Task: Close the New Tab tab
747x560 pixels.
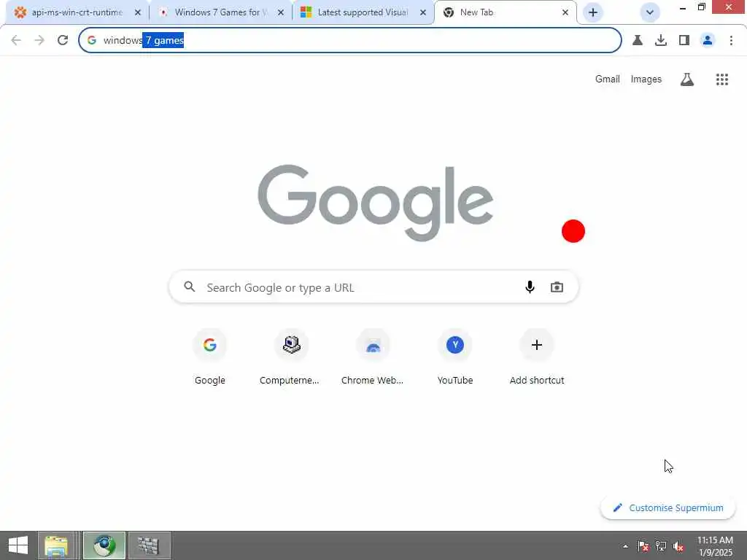Action: (x=565, y=13)
